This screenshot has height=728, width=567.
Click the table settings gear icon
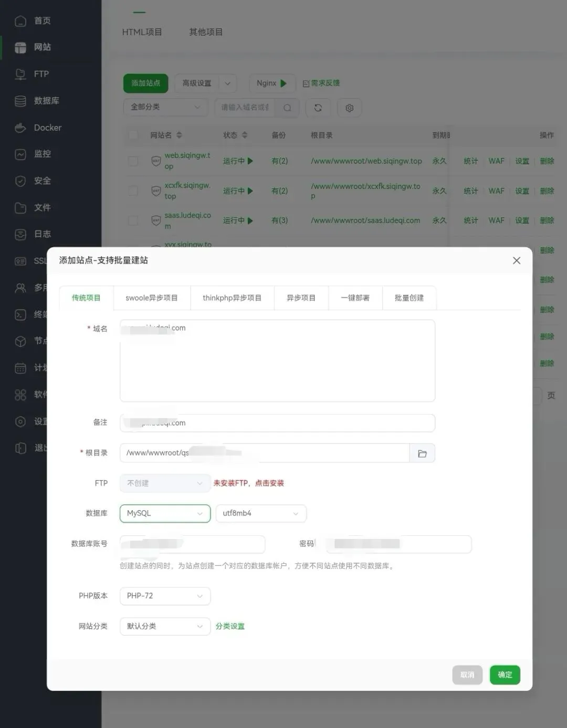coord(350,108)
